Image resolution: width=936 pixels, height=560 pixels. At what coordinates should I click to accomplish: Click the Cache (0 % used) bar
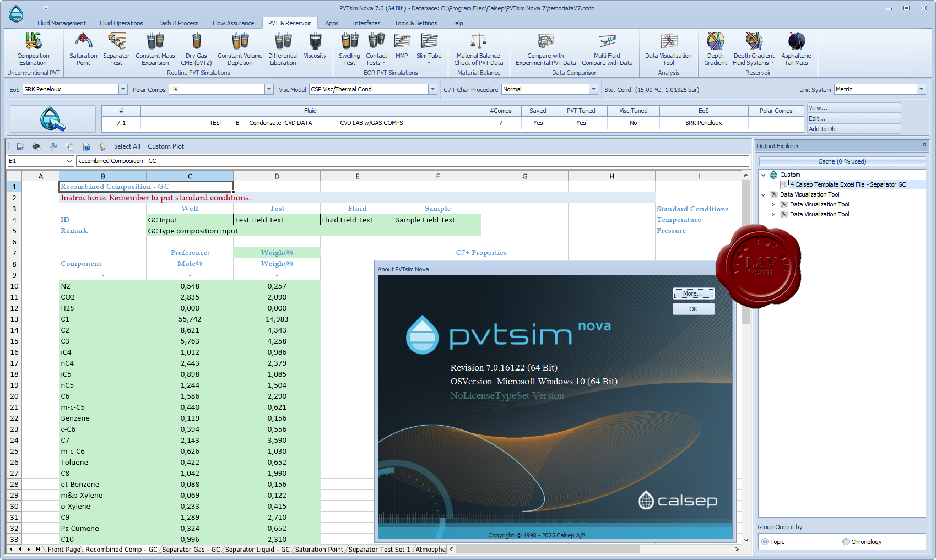842,161
